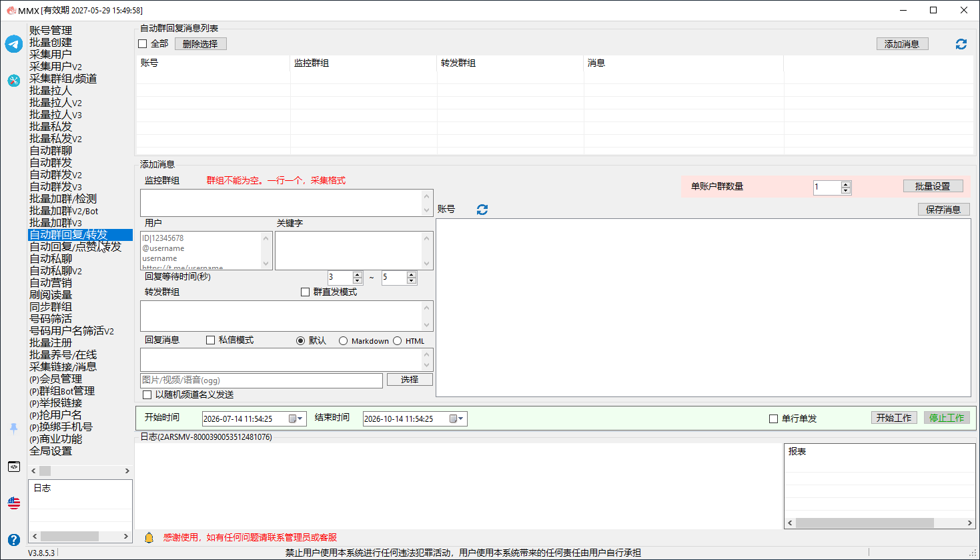
Task: Select the Markdown radio button
Action: tap(343, 341)
